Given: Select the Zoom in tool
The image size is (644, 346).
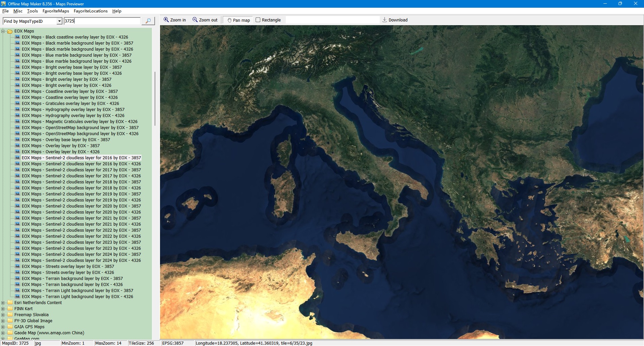Looking at the screenshot, I should tap(174, 20).
